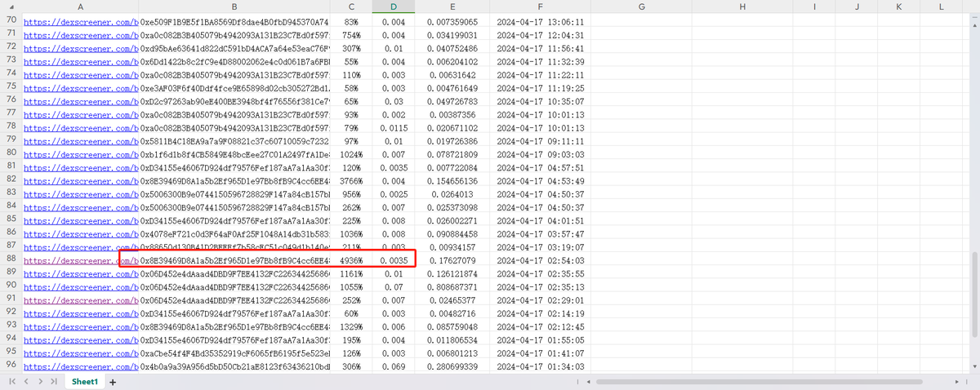
Task: Open the dexscreener link in row 70
Action: point(80,22)
